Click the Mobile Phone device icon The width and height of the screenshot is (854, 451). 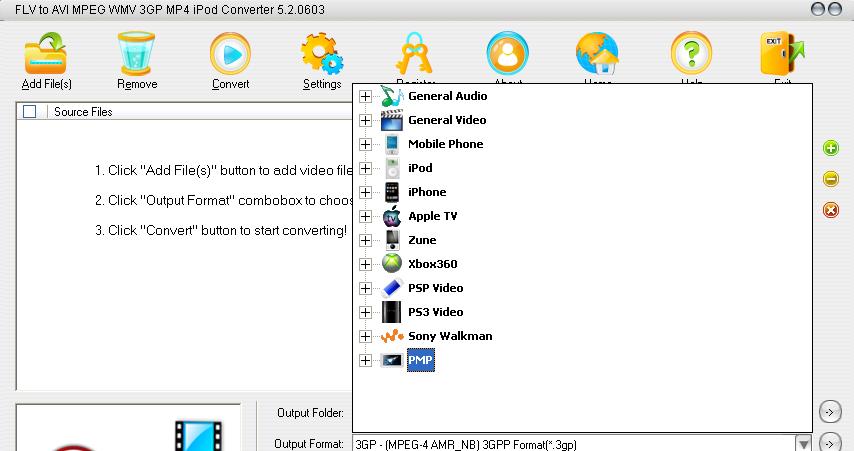tap(392, 144)
